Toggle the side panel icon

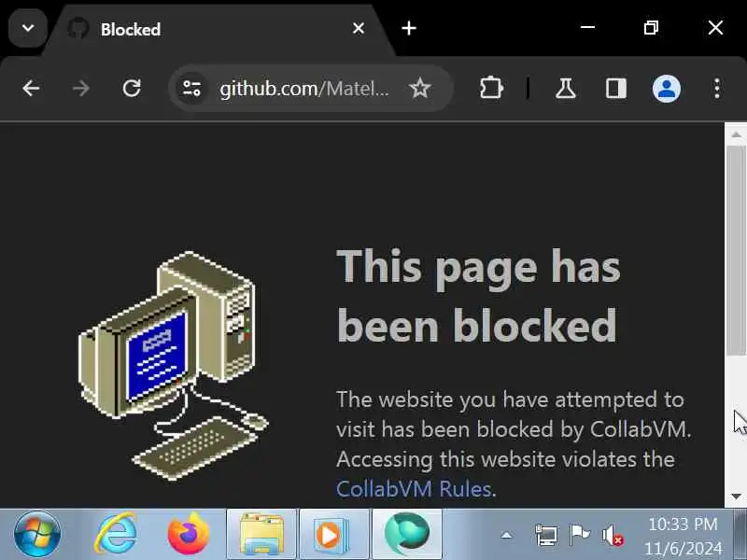pos(615,89)
